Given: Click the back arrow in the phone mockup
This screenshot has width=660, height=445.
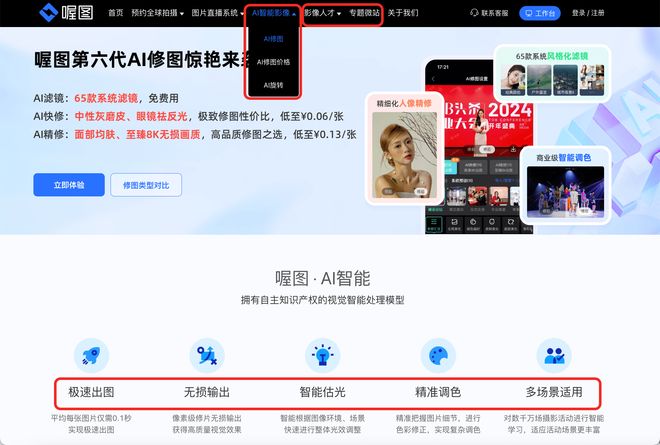Looking at the screenshot, I should pyautogui.click(x=434, y=79).
